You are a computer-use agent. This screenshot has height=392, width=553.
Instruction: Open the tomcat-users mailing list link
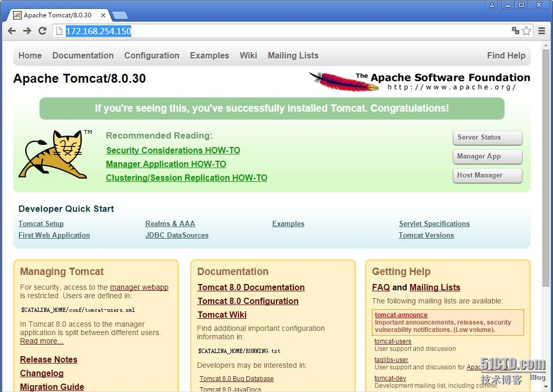[x=392, y=341]
